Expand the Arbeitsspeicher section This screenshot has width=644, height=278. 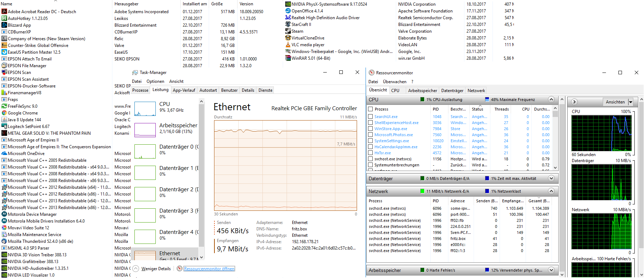click(551, 270)
